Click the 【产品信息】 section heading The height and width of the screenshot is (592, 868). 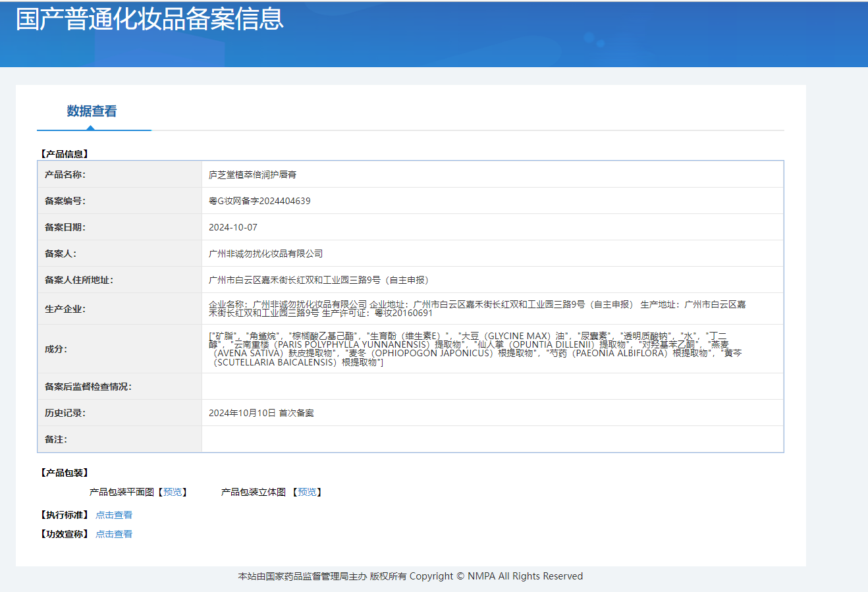tap(65, 154)
